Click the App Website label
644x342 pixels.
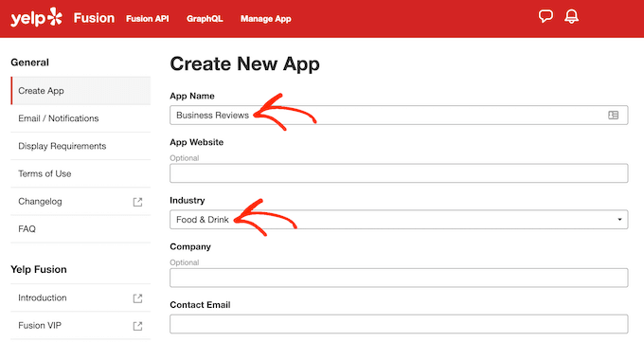[x=197, y=142]
